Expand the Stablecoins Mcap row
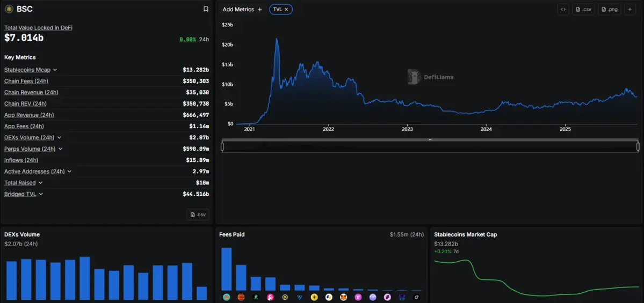 point(55,70)
